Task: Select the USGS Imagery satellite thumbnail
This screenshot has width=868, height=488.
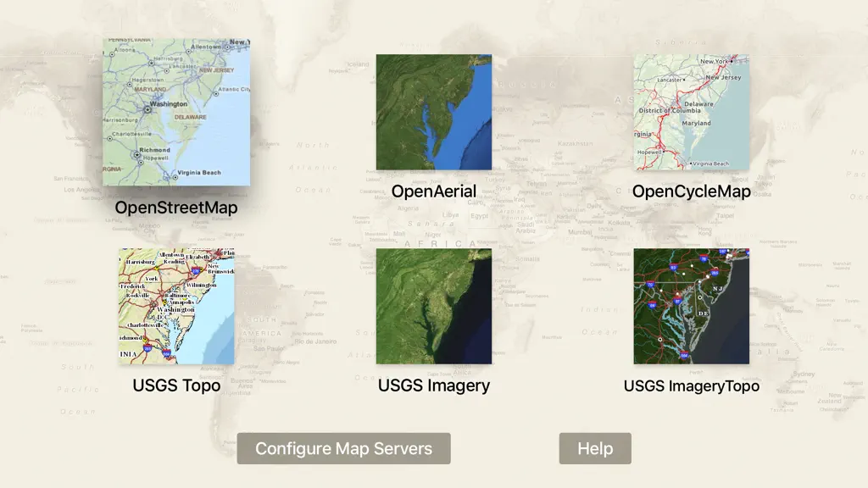Action: (x=433, y=306)
